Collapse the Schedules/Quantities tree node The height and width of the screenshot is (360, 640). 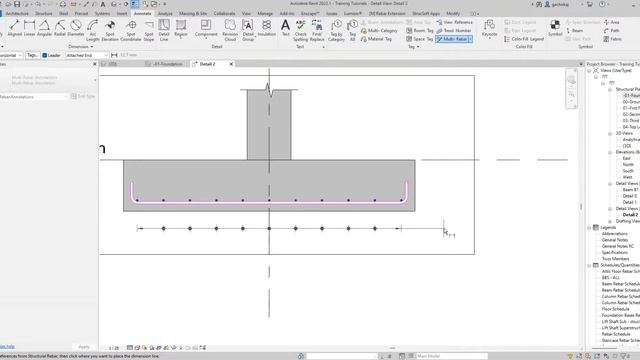pyautogui.click(x=589, y=265)
